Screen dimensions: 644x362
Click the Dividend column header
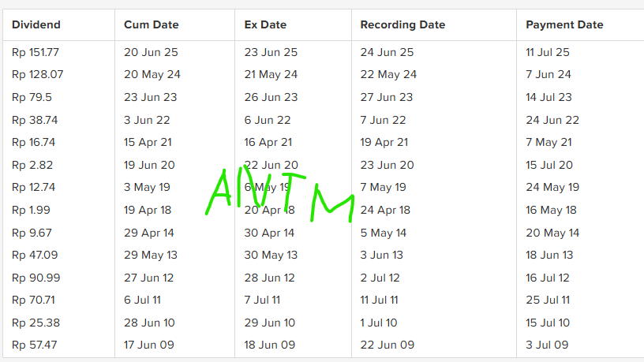coord(36,24)
